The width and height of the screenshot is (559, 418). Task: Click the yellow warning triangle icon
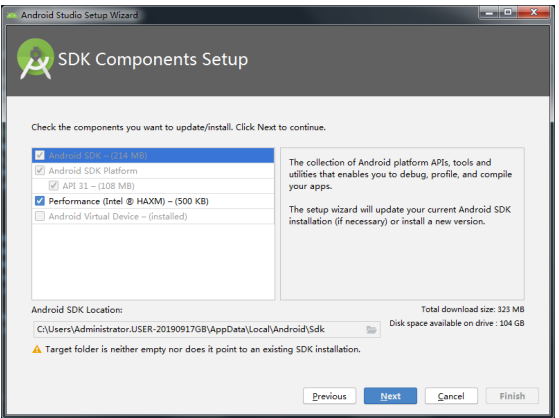click(37, 349)
